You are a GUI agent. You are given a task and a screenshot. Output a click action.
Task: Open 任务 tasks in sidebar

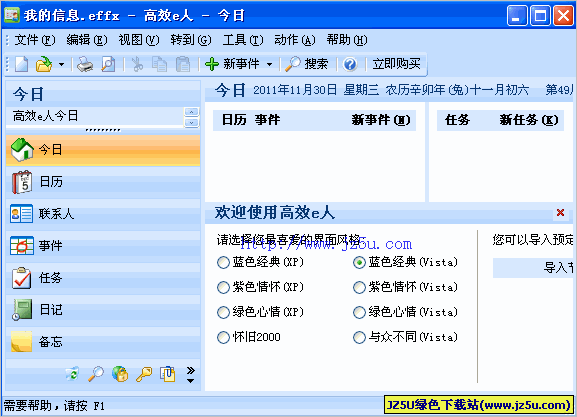pyautogui.click(x=103, y=278)
